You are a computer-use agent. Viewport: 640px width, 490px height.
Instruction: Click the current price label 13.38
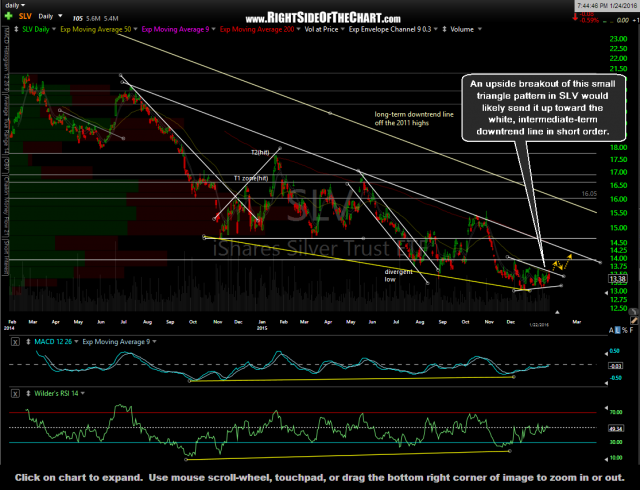(617, 279)
